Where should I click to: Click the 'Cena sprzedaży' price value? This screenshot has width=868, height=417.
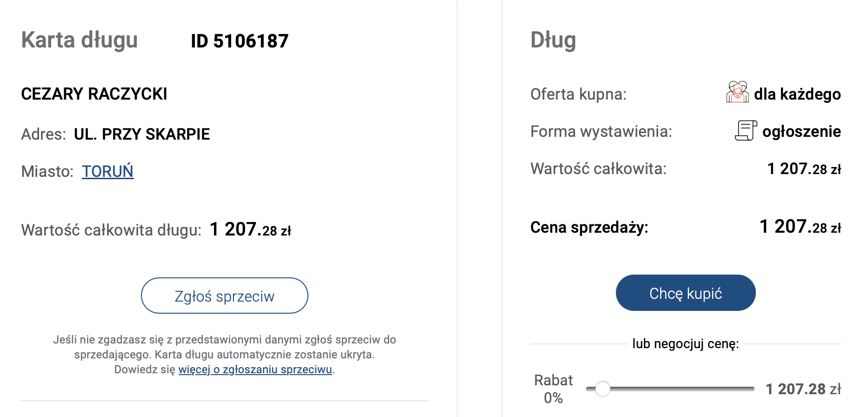click(x=800, y=227)
